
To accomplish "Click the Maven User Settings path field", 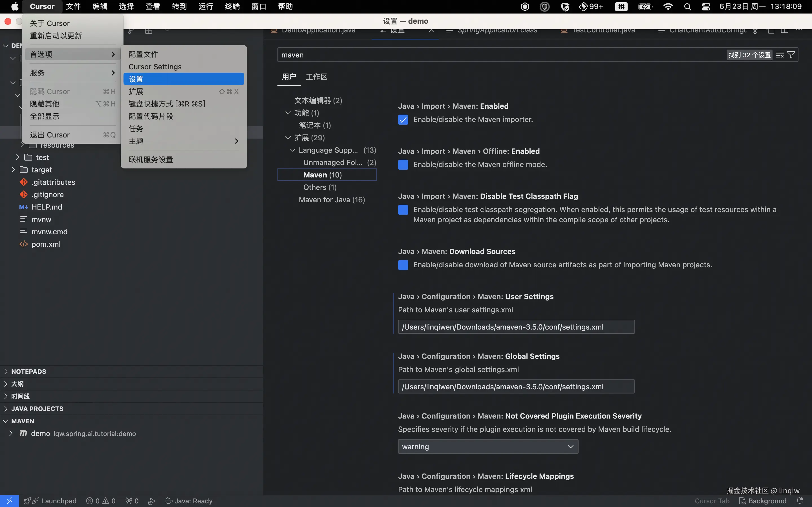I will tap(516, 327).
